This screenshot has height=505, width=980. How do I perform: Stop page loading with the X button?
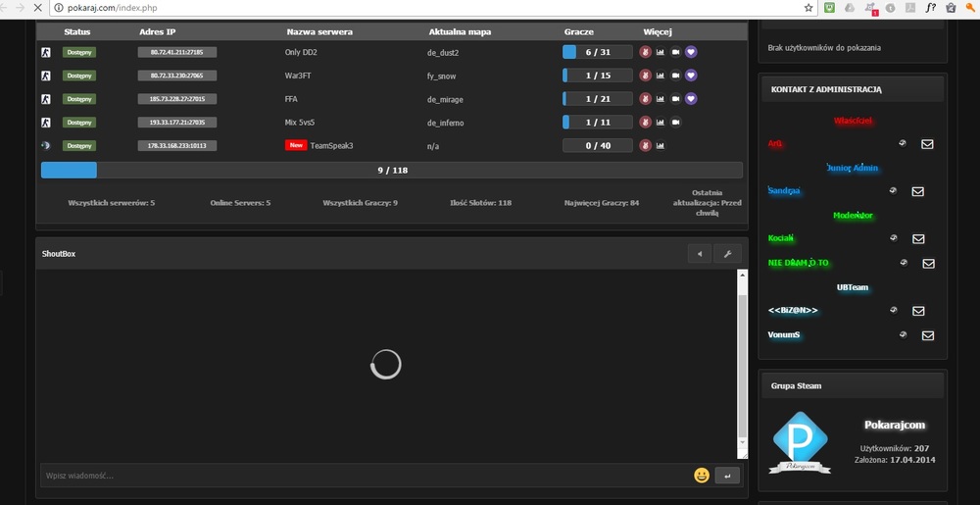[37, 7]
